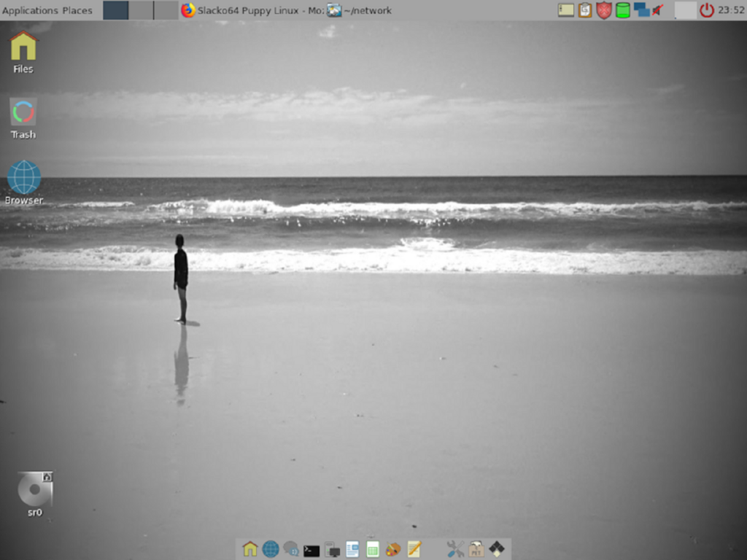This screenshot has height=560, width=747.
Task: Open the text editor icon in the dock
Action: [413, 549]
